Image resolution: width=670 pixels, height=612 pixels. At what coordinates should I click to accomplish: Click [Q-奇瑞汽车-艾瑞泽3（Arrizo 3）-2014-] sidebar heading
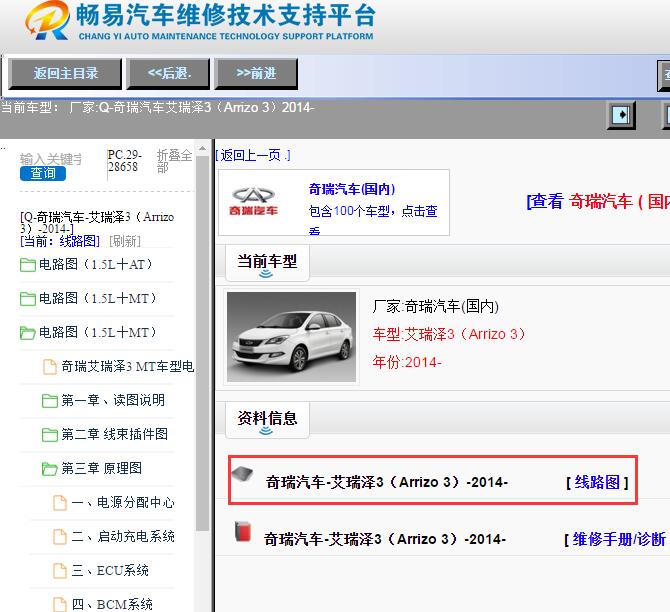97,223
